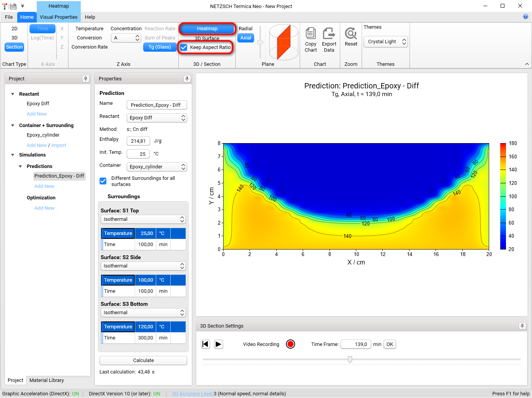Switch to Material Library tab
The height and width of the screenshot is (398, 532).
(x=47, y=380)
